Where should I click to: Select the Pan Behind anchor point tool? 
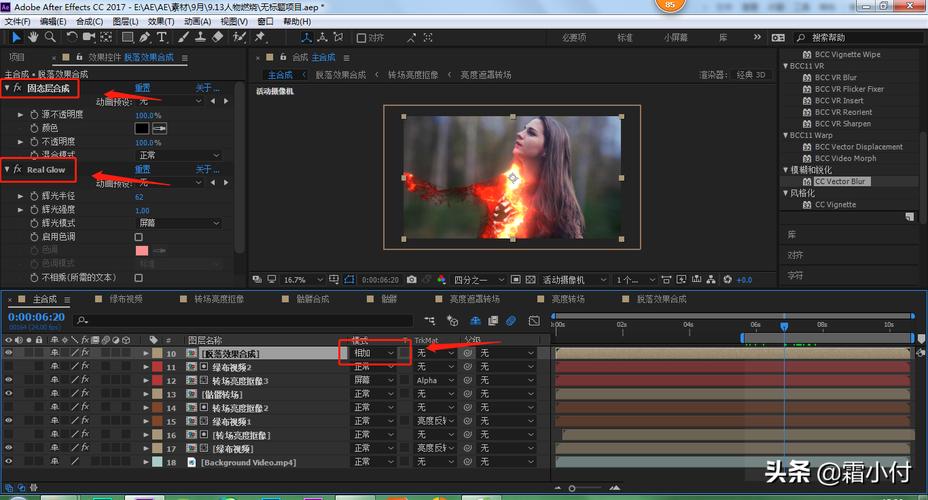point(106,37)
